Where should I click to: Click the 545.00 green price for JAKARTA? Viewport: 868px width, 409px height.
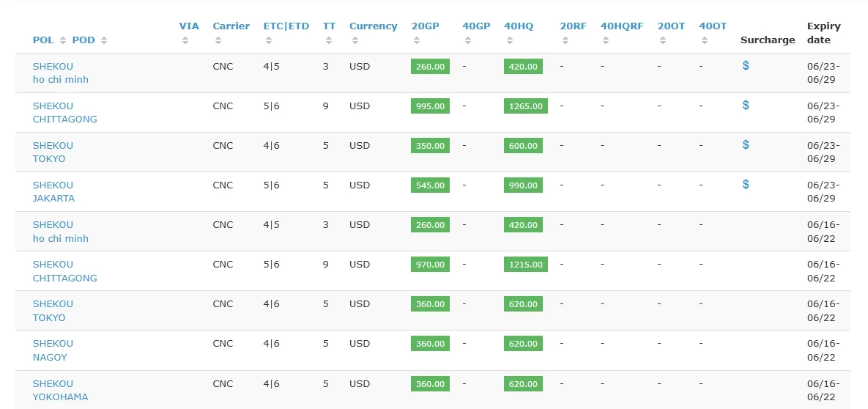(430, 185)
